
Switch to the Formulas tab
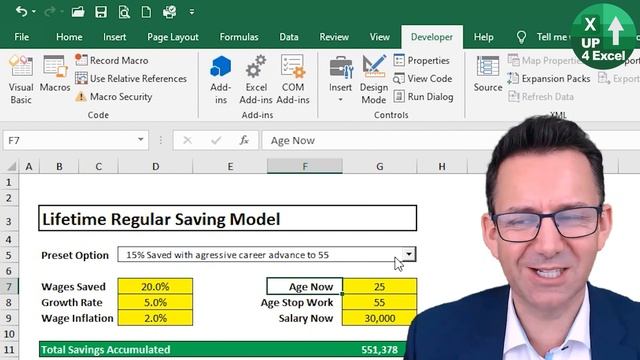(239, 37)
